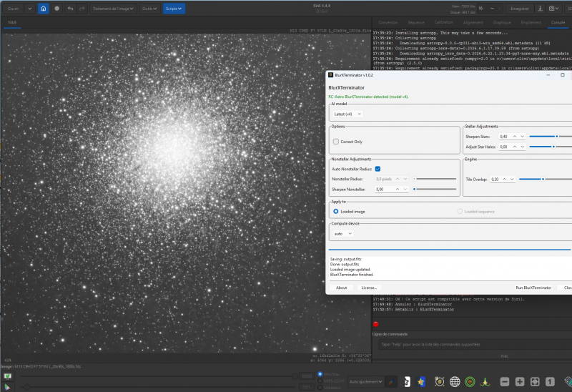Click the zoom in plus icon
The width and height of the screenshot is (572, 392).
(x=520, y=382)
